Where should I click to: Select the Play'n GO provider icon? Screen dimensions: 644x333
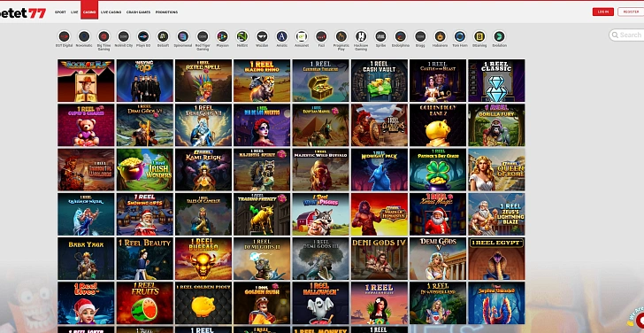143,36
